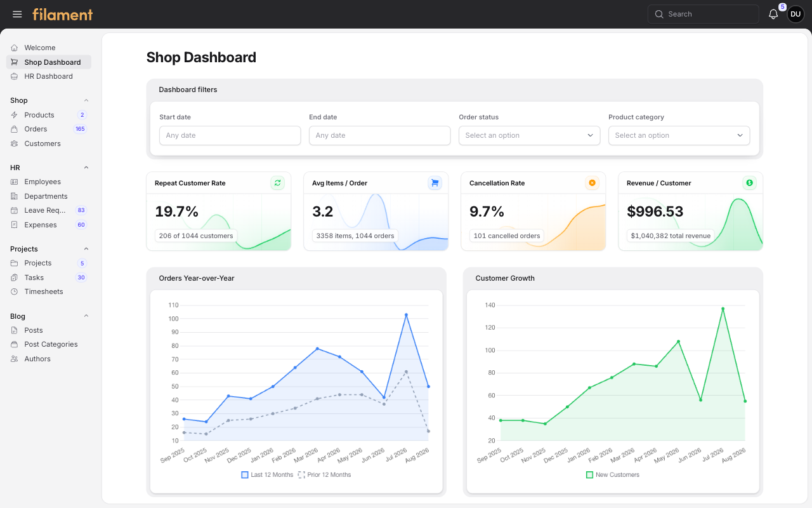Click the receipt icon beside Expenses
812x508 pixels.
point(15,225)
